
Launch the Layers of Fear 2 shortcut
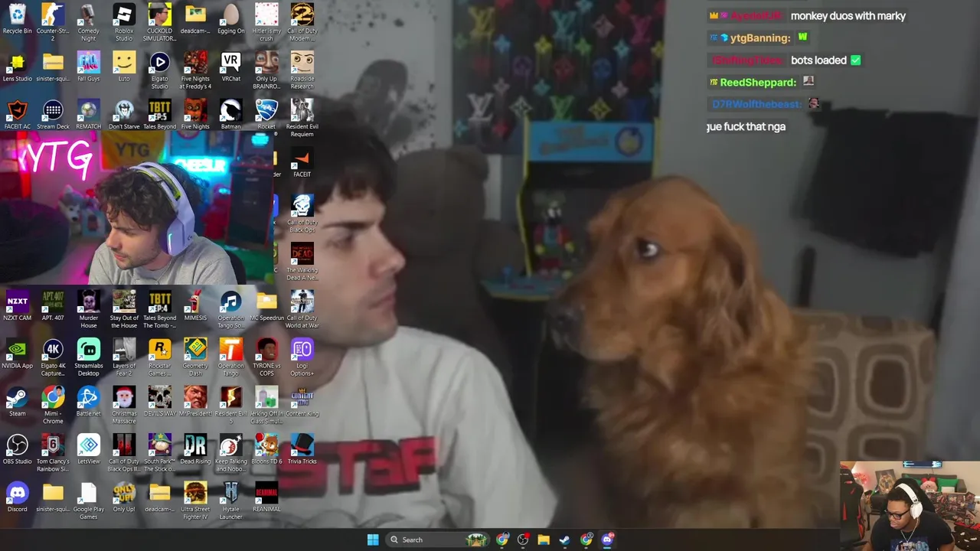tap(124, 357)
